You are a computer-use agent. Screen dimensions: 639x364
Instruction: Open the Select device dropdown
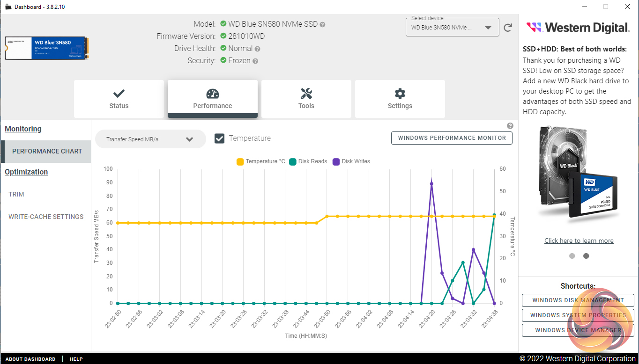[452, 28]
